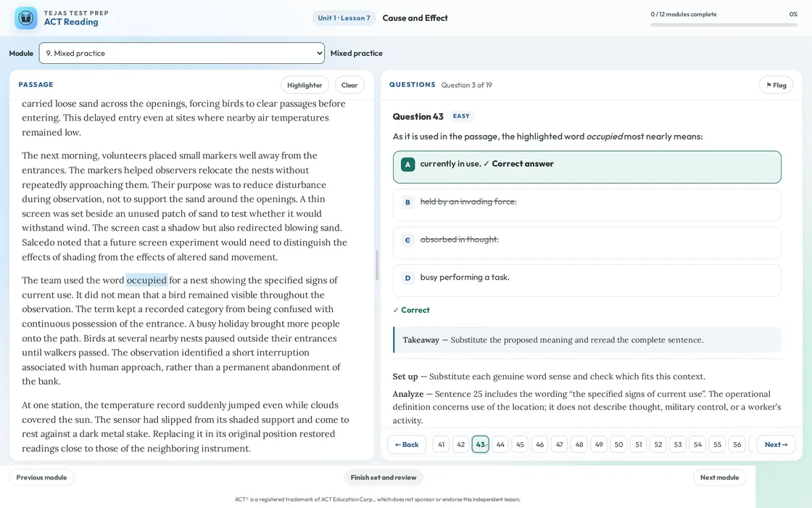Jump to question 45
The width and height of the screenshot is (812, 508).
coord(520,445)
